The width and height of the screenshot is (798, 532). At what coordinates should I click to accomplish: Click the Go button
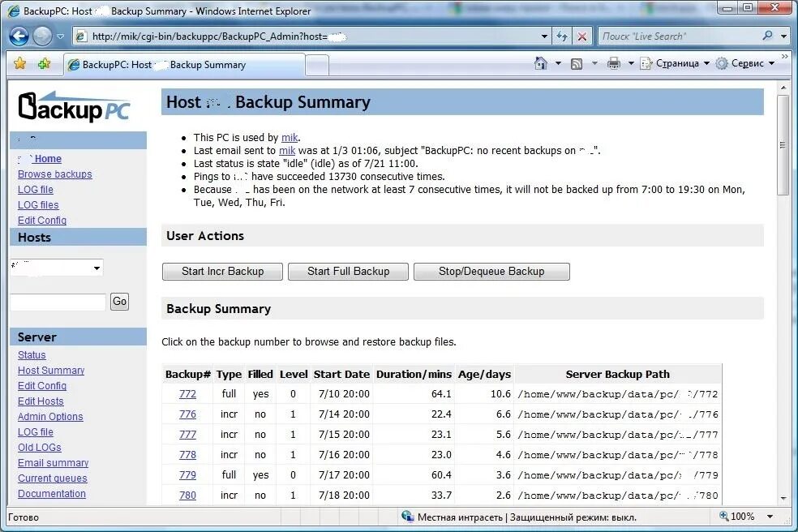pyautogui.click(x=119, y=302)
